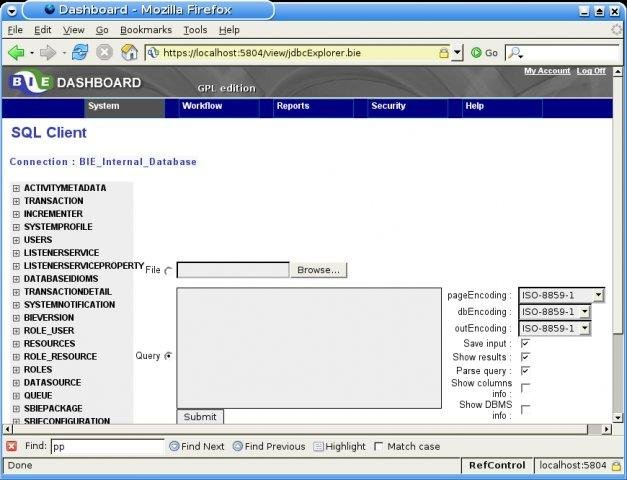Click inside the Query text area
This screenshot has width=627, height=480.
point(309,347)
